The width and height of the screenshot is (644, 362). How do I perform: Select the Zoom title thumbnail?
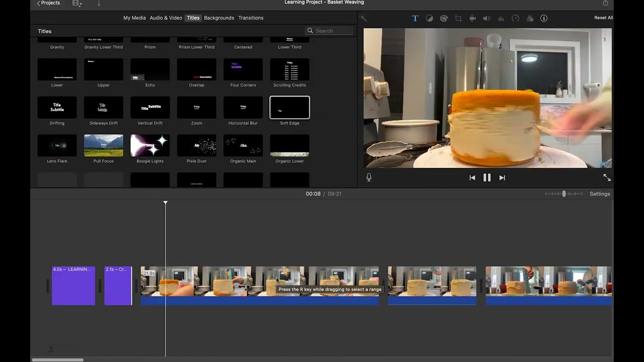pyautogui.click(x=197, y=108)
